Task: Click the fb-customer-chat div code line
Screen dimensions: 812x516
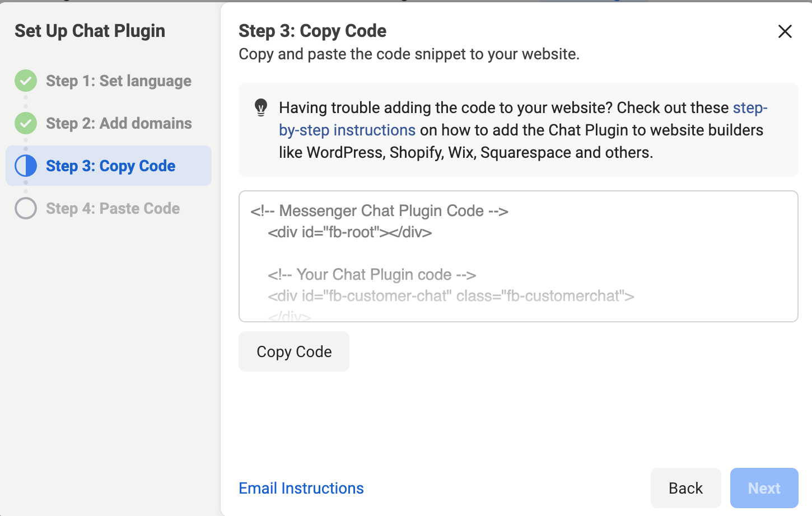Action: [x=451, y=296]
